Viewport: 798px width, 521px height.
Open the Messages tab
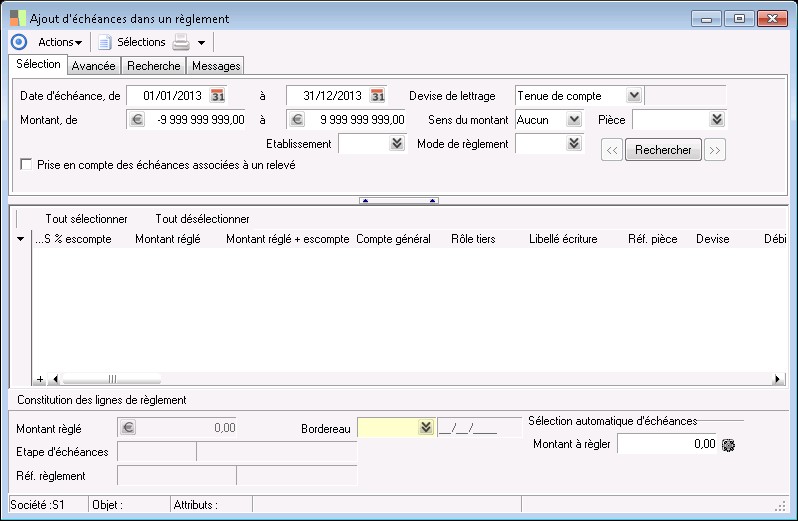215,66
